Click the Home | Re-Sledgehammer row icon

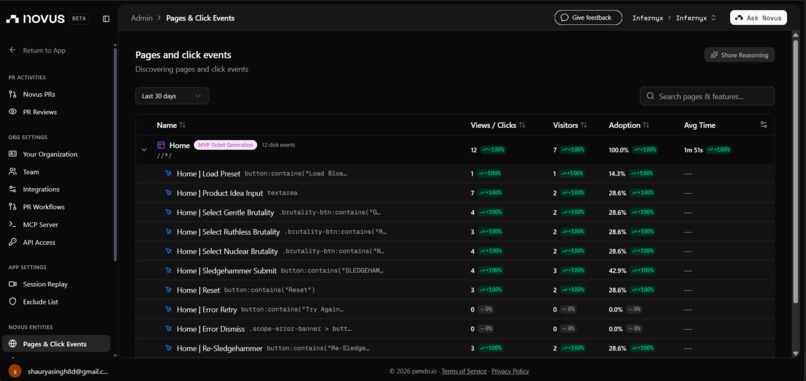(169, 348)
